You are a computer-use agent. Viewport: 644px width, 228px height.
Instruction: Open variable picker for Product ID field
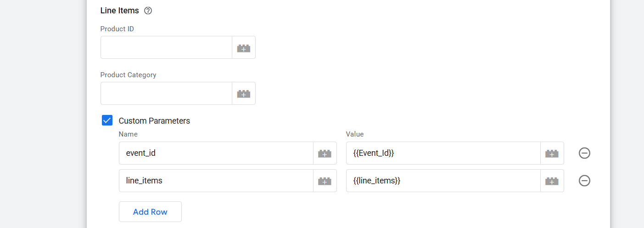[244, 48]
